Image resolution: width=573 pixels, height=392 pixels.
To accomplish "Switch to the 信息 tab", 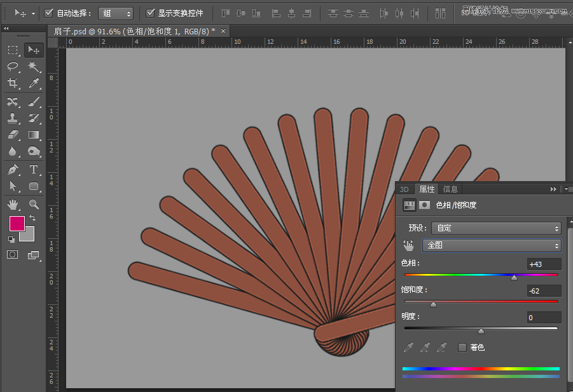I will tap(450, 189).
